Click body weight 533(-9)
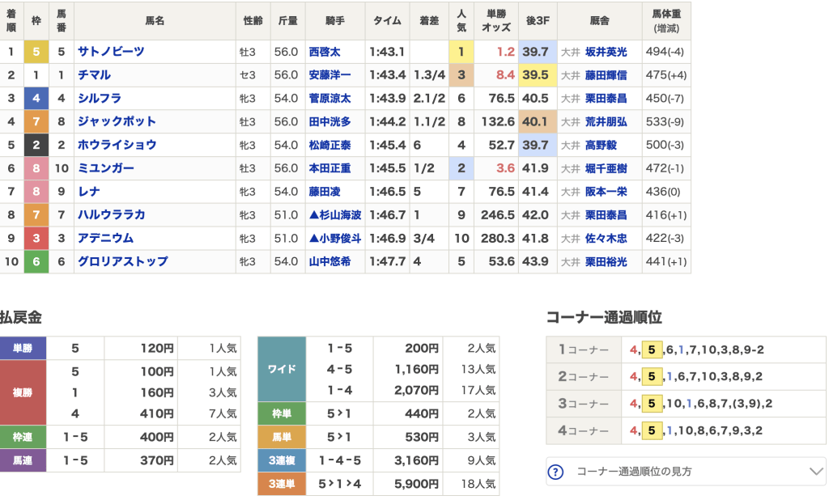 pos(665,121)
